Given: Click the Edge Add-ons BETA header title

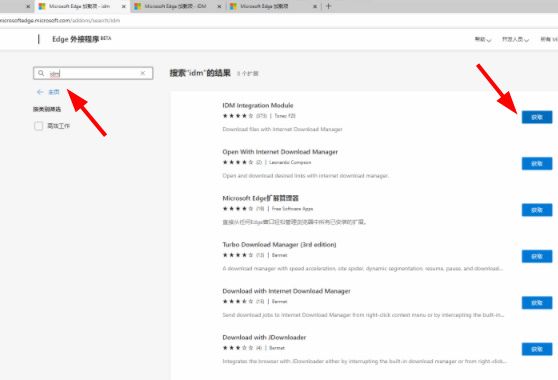Looking at the screenshot, I should (81, 39).
